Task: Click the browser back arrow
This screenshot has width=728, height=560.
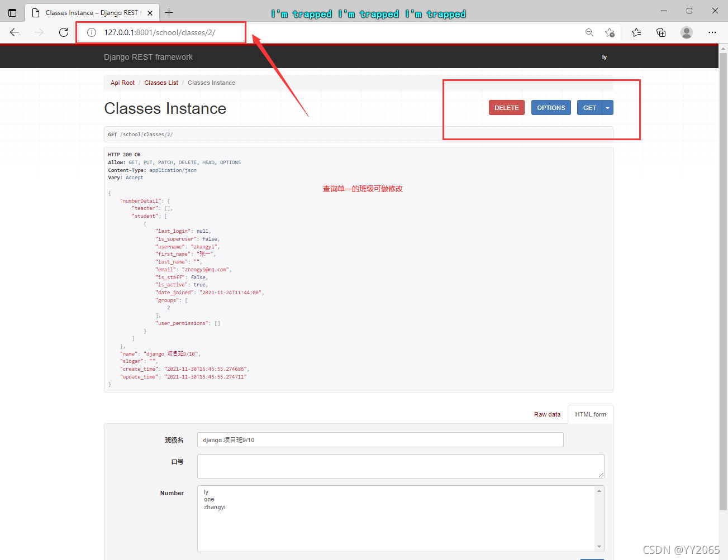Action: 15,32
